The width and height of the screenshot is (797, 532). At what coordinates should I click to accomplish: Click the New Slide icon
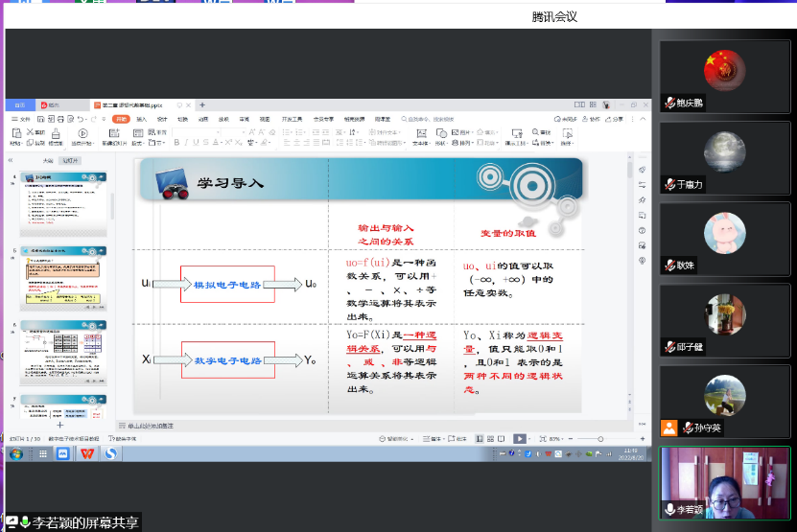point(113,136)
